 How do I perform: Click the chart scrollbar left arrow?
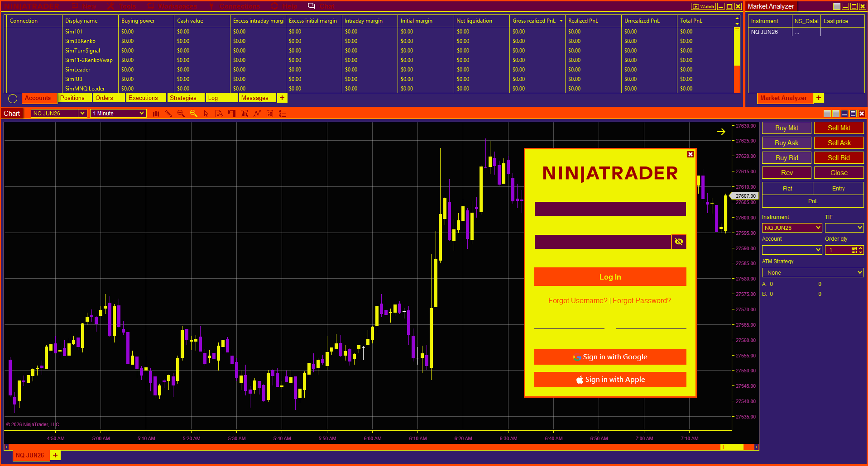6,447
